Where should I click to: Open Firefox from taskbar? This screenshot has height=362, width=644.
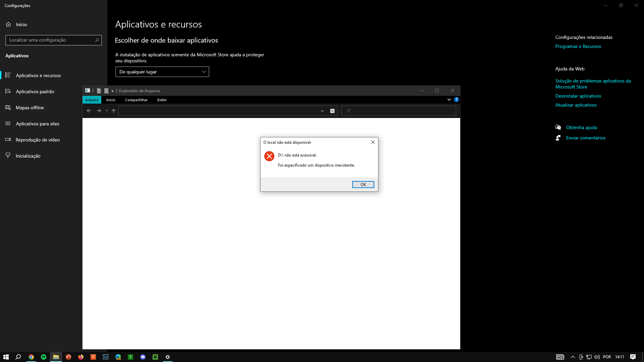point(81,357)
